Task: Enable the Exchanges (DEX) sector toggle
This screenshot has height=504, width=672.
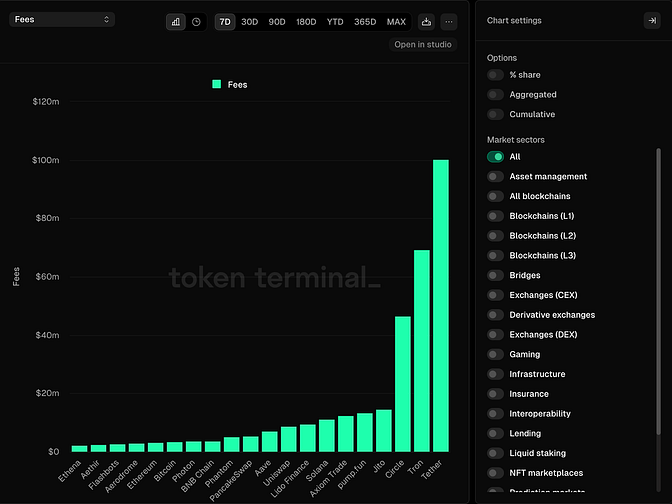Action: [495, 335]
